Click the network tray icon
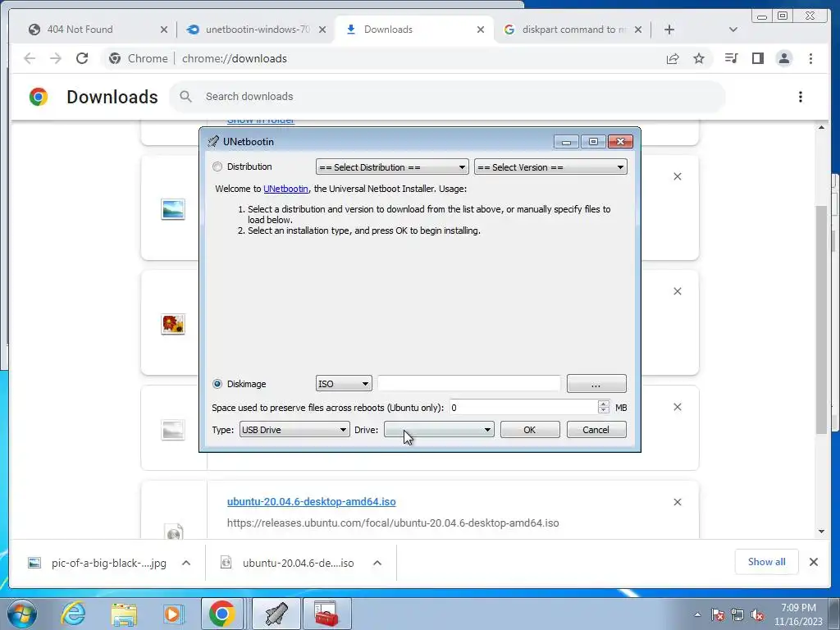Screen dimensions: 840x630 point(737,614)
